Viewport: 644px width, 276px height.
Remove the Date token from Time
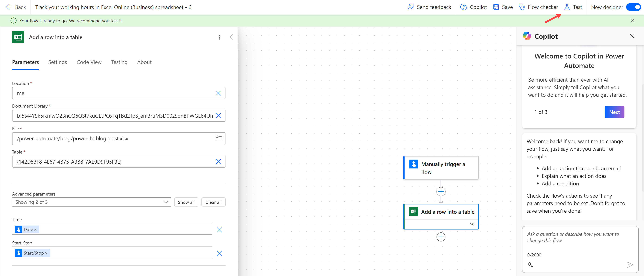[x=35, y=230]
